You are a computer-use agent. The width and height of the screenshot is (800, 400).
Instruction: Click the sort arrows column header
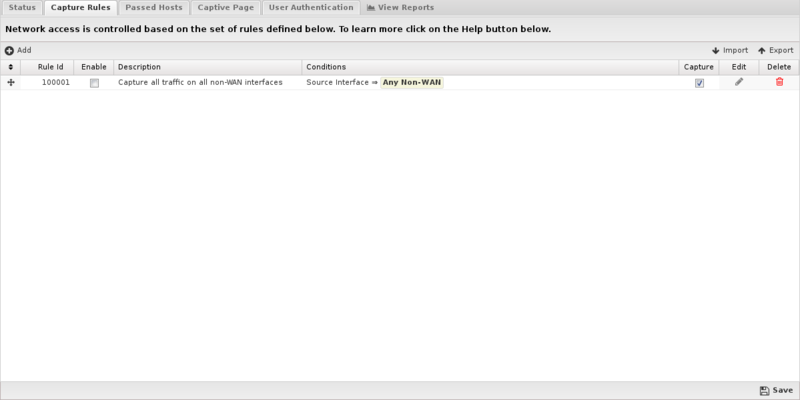(x=11, y=67)
